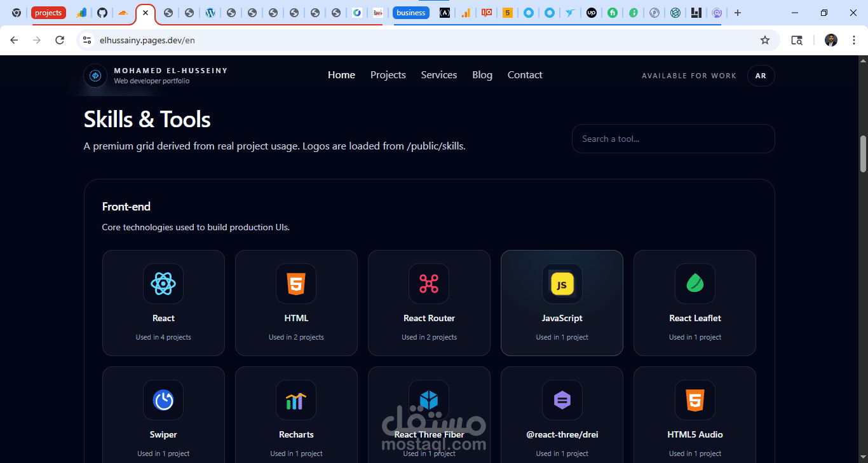Image resolution: width=868 pixels, height=463 pixels.
Task: Open the Blog nav link
Action: point(482,75)
